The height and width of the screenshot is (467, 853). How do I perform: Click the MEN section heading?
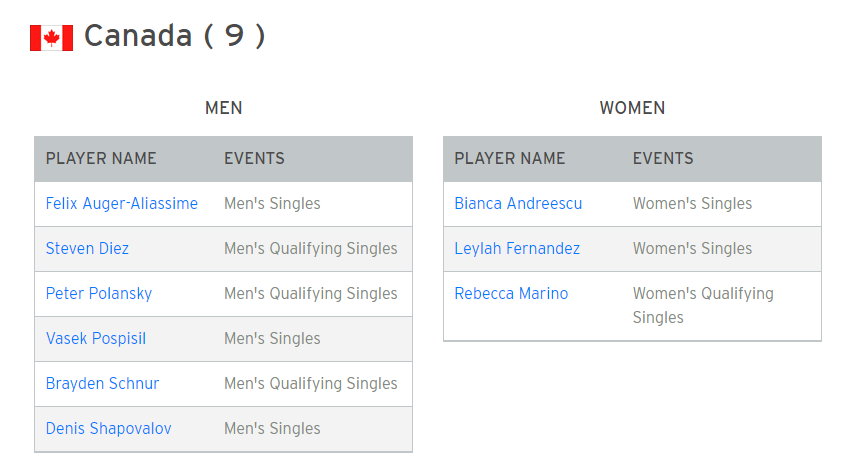pyautogui.click(x=224, y=108)
